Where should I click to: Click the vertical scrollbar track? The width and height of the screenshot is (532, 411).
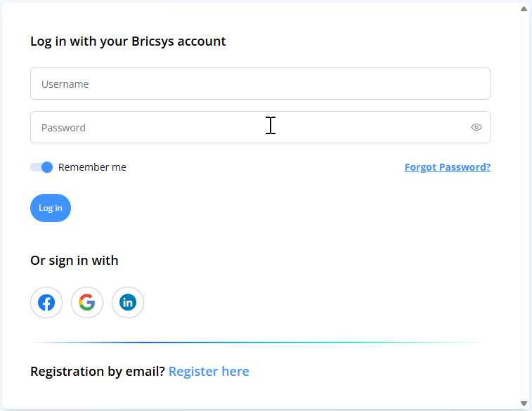524,211
